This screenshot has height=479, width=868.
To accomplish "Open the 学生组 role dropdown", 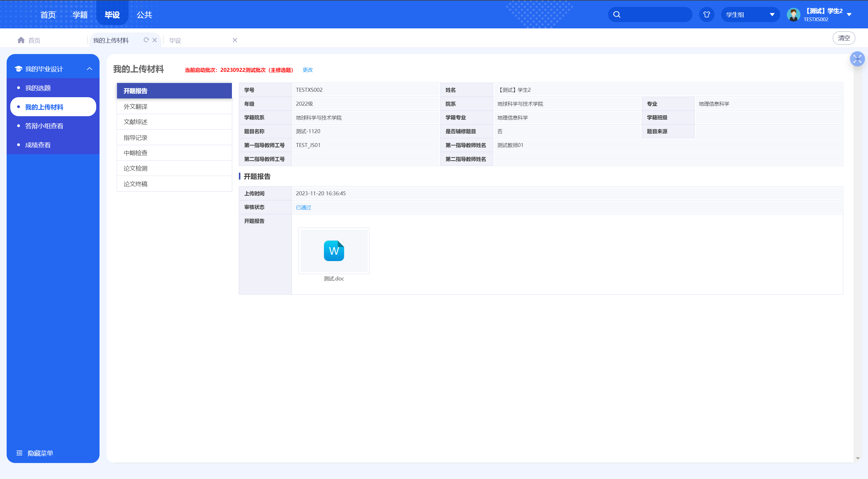I will 750,14.
